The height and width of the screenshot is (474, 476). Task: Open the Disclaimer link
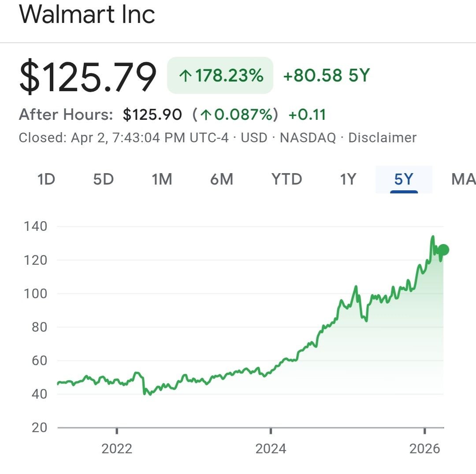382,138
